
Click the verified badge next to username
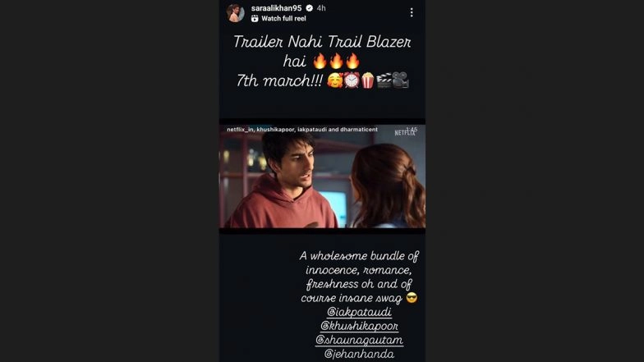(309, 8)
